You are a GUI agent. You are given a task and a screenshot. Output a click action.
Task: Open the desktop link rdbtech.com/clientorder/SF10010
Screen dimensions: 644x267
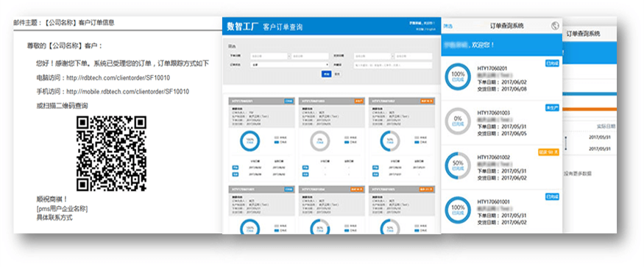coord(118,78)
